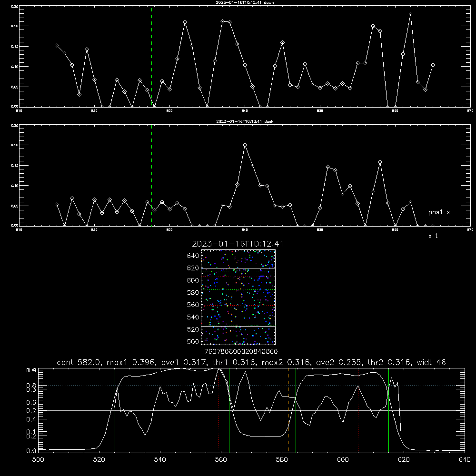Click the right green dashed line in the dusk plot
The image size is (476, 476).
click(263, 176)
